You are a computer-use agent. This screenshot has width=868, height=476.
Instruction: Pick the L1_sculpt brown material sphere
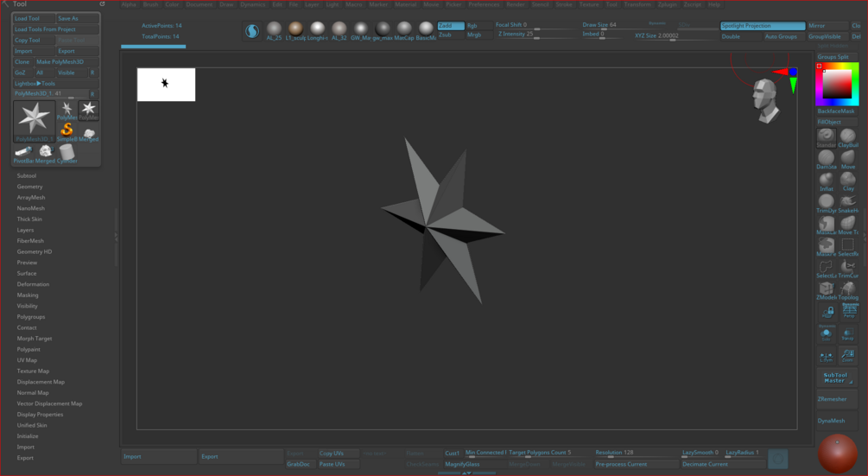click(295, 30)
